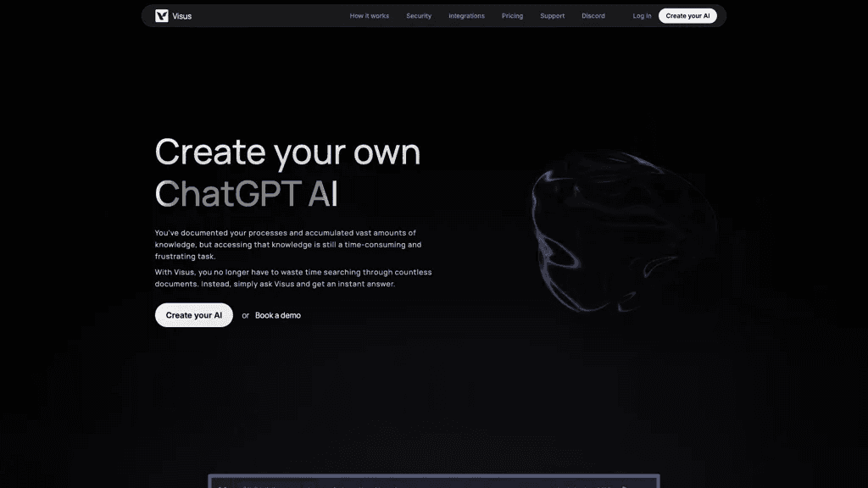
Task: Click the empty navbar space left of How it works
Action: coord(270,16)
